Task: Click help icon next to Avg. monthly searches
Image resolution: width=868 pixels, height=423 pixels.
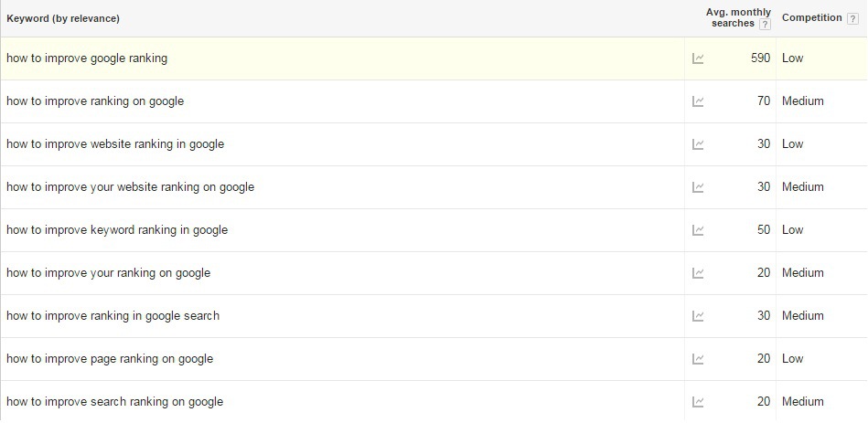Action: (x=765, y=24)
